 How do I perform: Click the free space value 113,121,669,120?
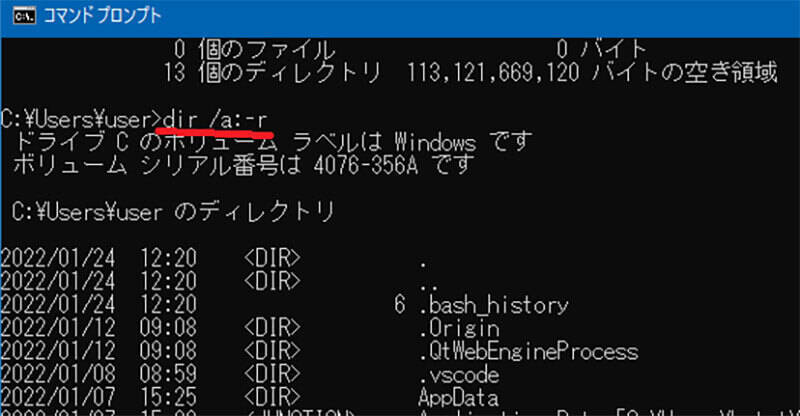pyautogui.click(x=493, y=72)
